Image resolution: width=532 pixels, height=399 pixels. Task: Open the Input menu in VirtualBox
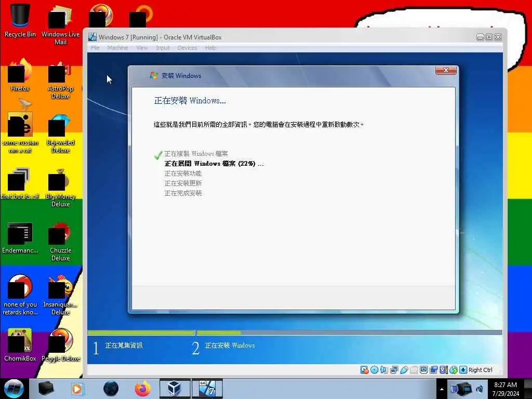tap(163, 48)
